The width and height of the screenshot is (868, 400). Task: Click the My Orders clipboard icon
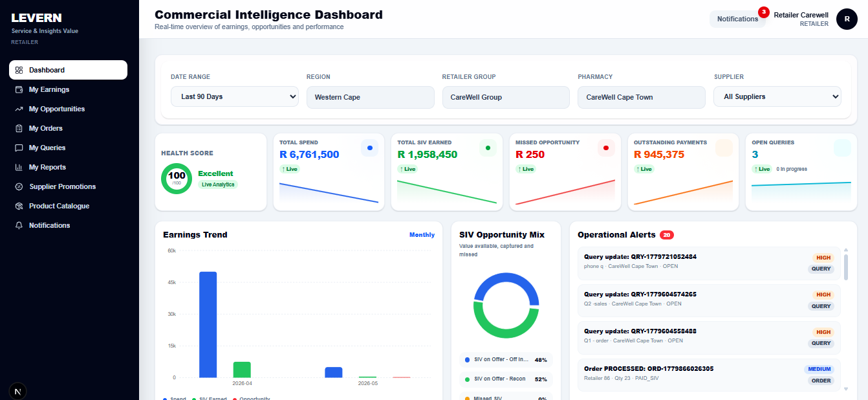tap(19, 128)
